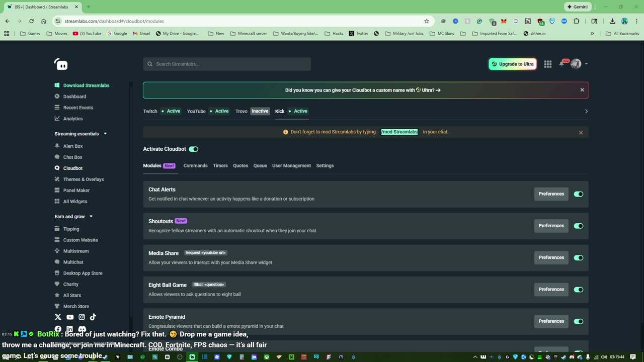644x362 pixels.
Task: Switch to Commands tab
Action: [x=195, y=166]
